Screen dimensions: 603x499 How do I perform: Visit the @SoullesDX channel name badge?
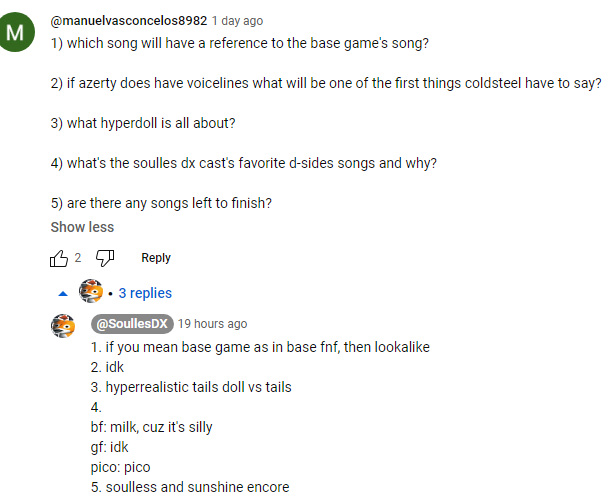click(x=131, y=324)
